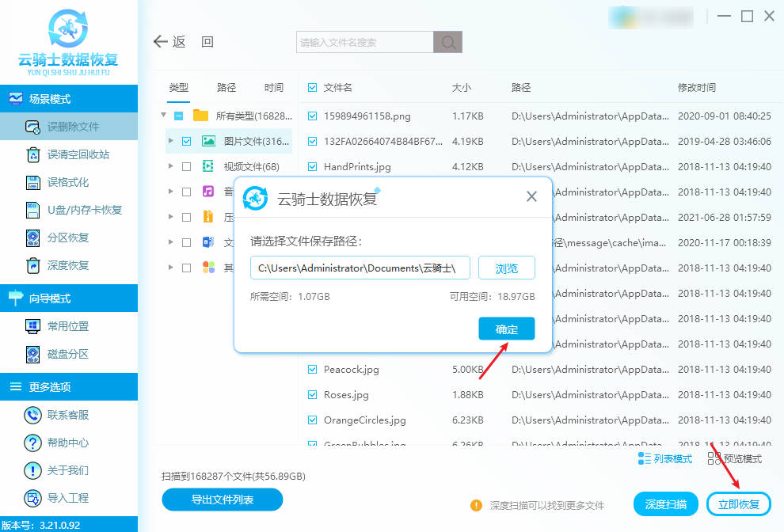Click the search magnifier button

pyautogui.click(x=448, y=42)
